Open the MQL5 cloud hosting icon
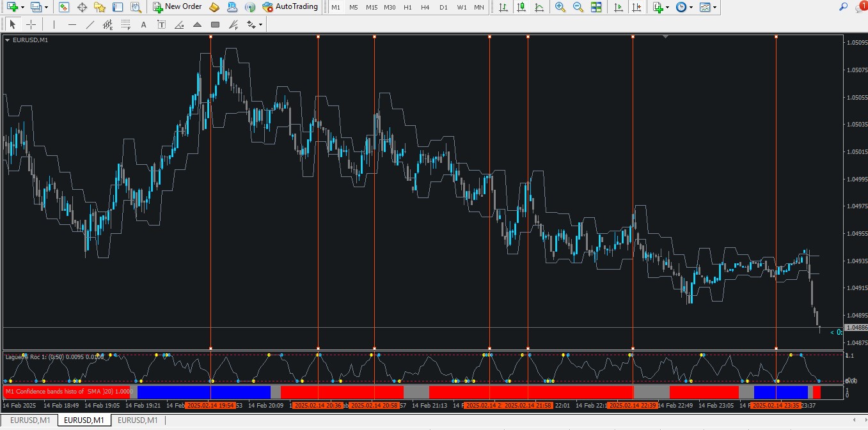Viewport: 868px width, 430px height. 232,7
